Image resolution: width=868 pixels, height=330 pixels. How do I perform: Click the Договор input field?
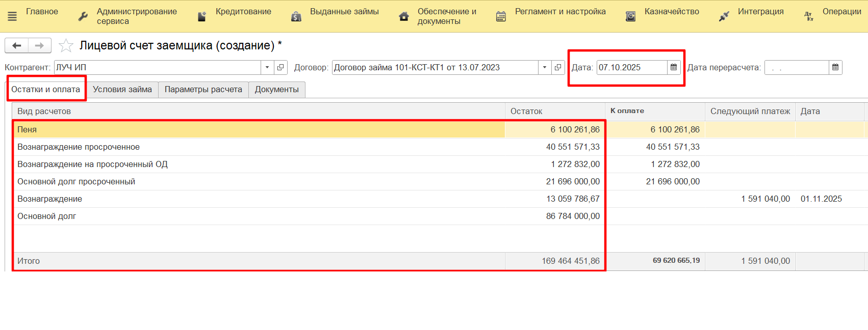click(435, 67)
